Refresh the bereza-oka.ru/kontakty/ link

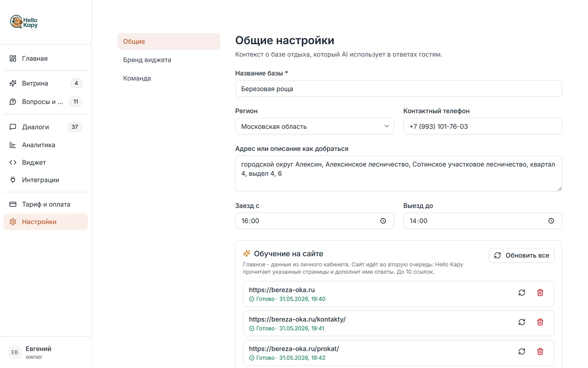[x=522, y=322]
